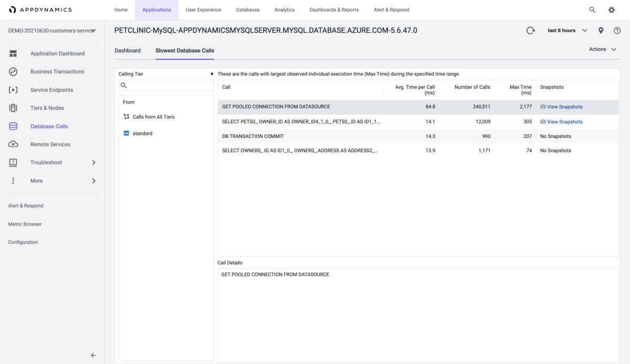Open the Alert & Respond top menu
The height and width of the screenshot is (364, 630).
pyautogui.click(x=392, y=10)
